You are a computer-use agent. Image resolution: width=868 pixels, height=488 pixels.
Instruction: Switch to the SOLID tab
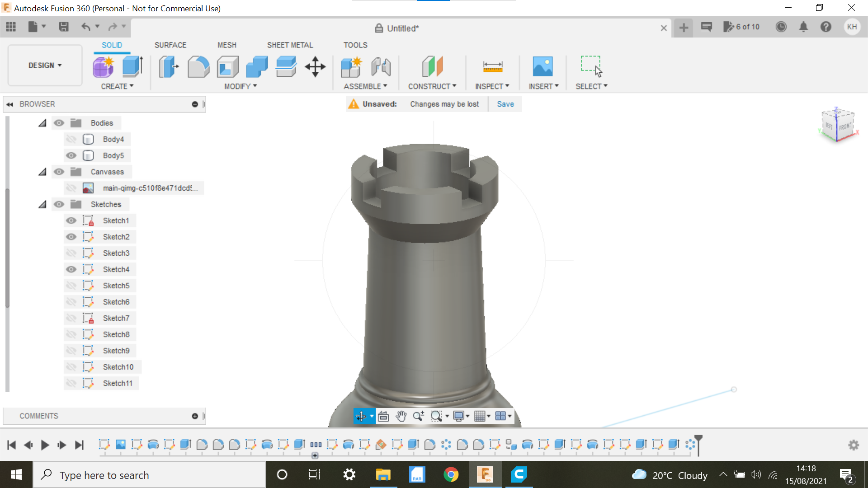112,45
